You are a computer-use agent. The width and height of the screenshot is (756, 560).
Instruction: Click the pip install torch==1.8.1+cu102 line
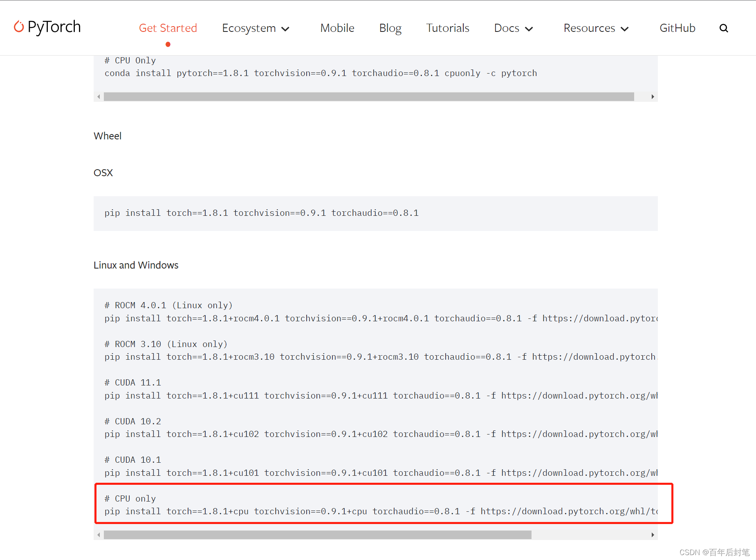pos(381,434)
